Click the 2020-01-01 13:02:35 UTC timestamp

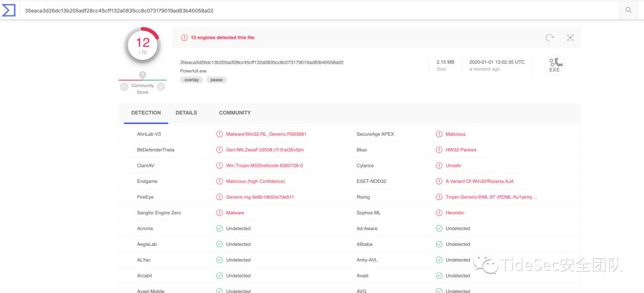click(497, 63)
